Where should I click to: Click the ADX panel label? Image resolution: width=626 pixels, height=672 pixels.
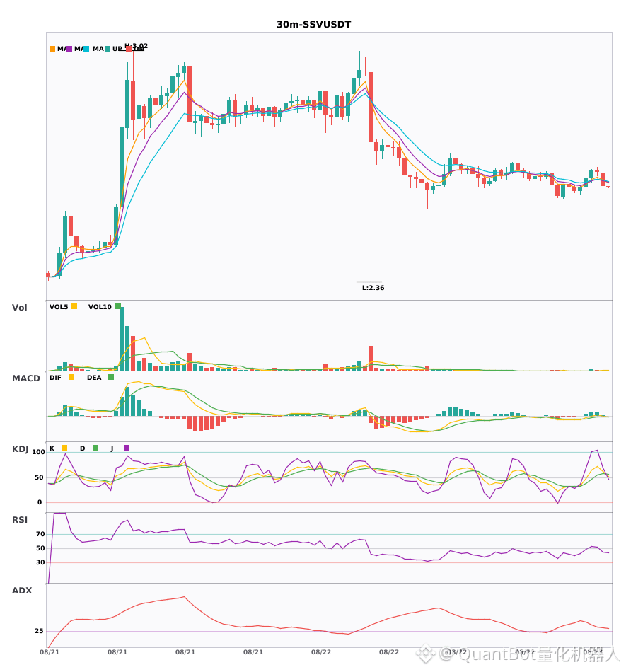click(x=22, y=591)
